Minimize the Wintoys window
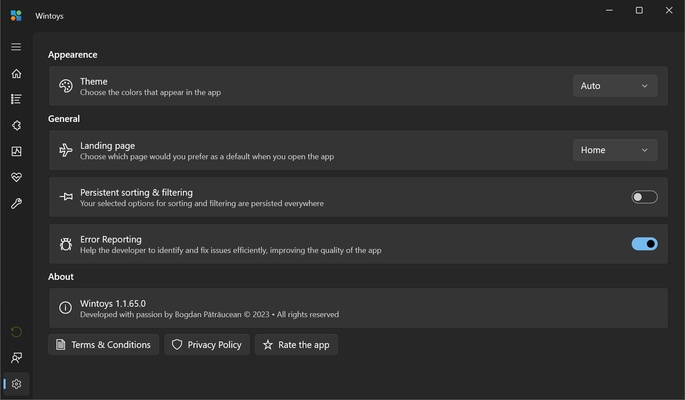 click(609, 10)
